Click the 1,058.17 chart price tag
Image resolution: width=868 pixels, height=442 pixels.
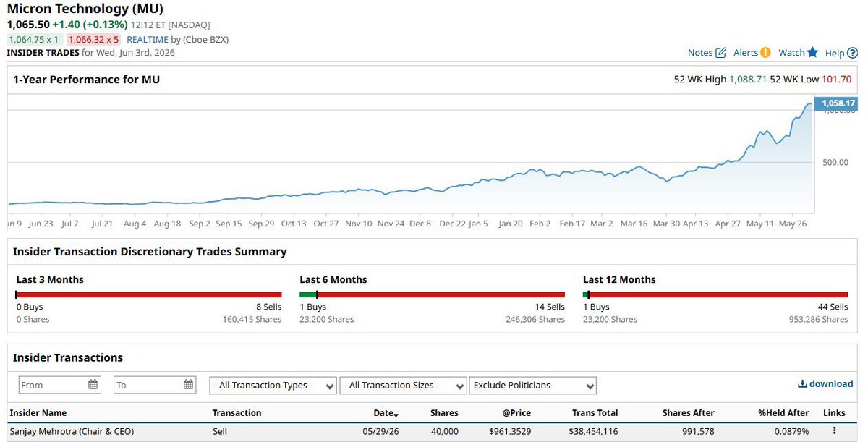[837, 103]
